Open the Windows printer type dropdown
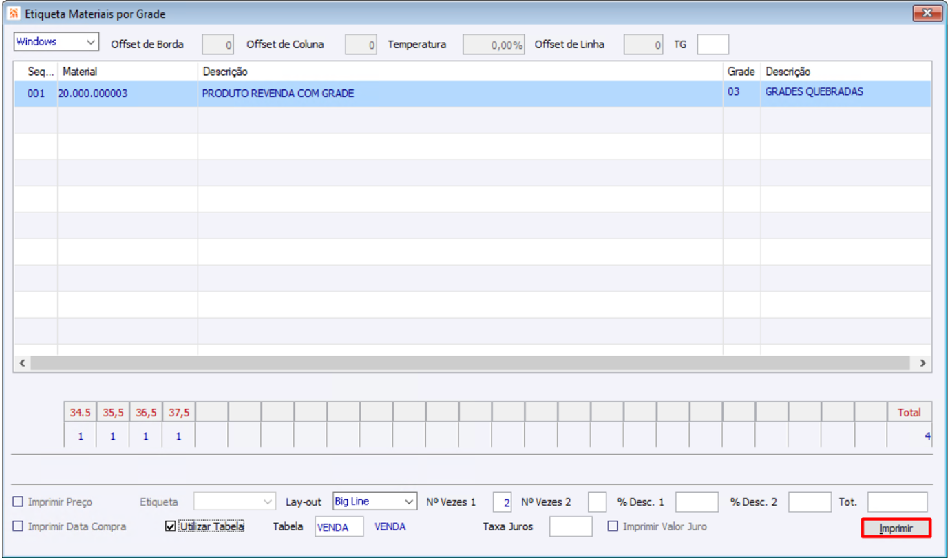The image size is (950, 560). (x=56, y=42)
